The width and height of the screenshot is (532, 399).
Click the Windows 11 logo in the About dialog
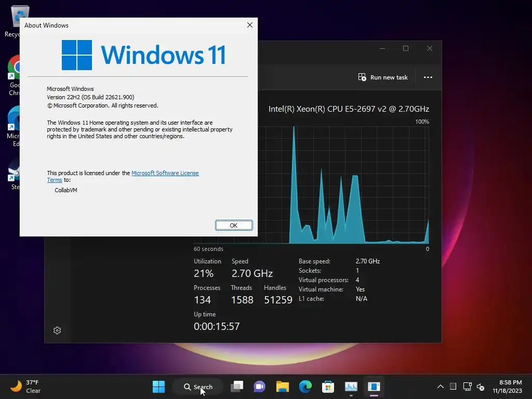tap(143, 55)
